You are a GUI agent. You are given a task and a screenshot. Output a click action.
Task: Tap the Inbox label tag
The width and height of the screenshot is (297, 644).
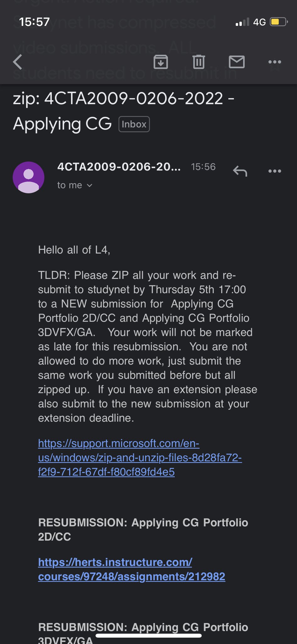[x=134, y=124]
